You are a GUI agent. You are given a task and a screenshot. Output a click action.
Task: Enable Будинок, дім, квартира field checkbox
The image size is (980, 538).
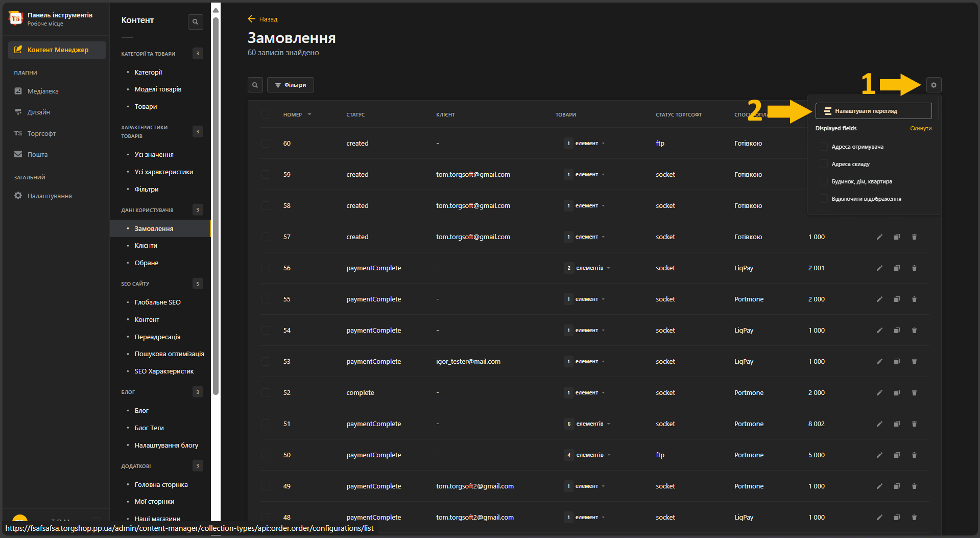click(823, 181)
